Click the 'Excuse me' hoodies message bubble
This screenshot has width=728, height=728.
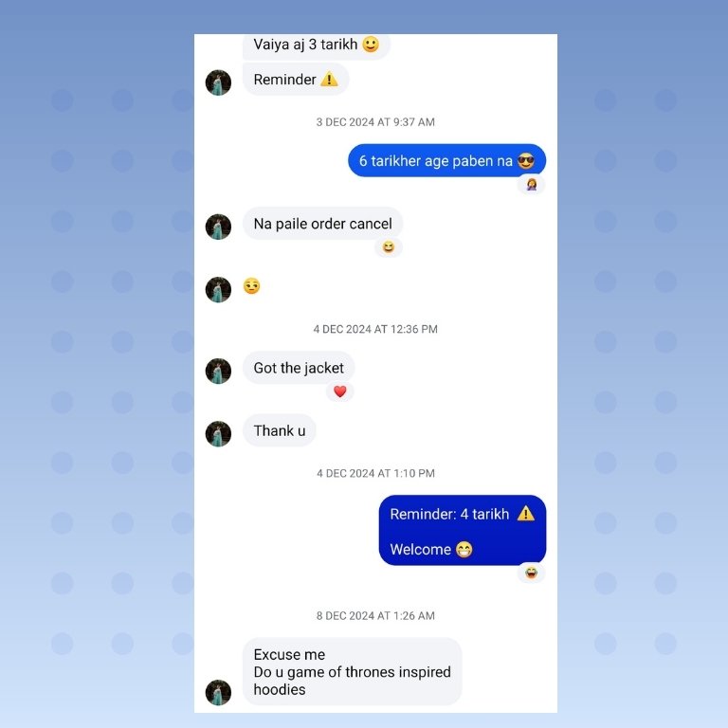click(352, 671)
